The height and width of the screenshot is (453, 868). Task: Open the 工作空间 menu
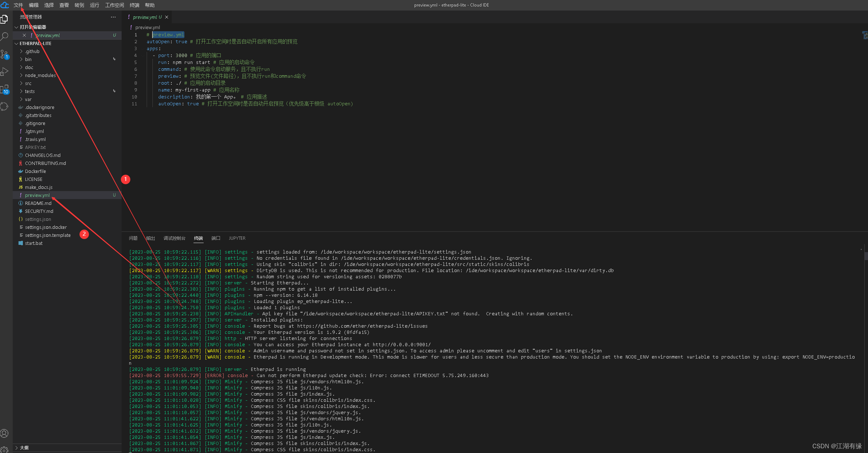point(115,5)
